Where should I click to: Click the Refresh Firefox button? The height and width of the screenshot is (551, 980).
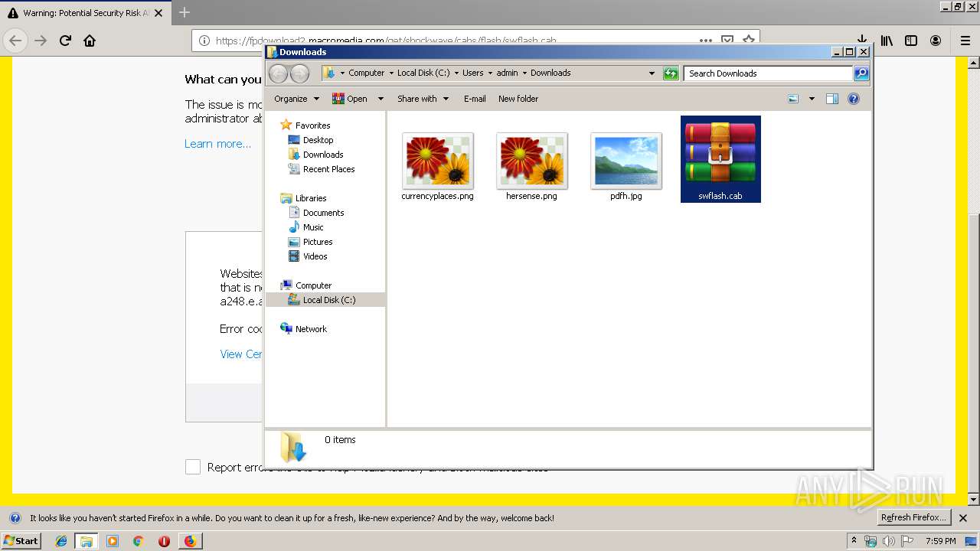coord(914,517)
